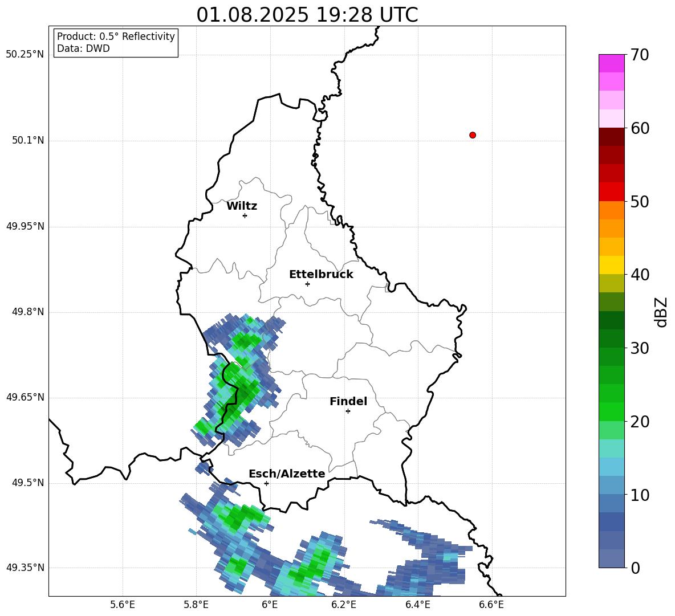This screenshot has width=675, height=616.
Task: Click the 10 value on colorbar
Action: point(640,495)
